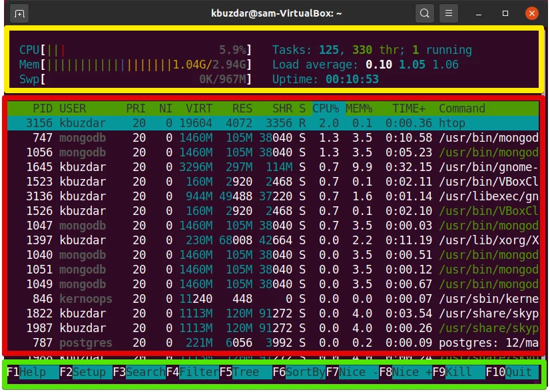
Task: Click F8 Nice + to raise niceness
Action: [406, 372]
